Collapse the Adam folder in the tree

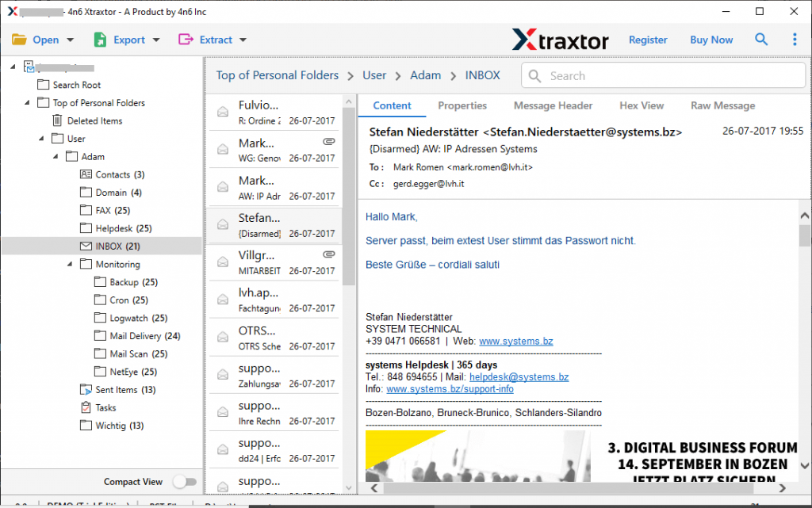54,156
